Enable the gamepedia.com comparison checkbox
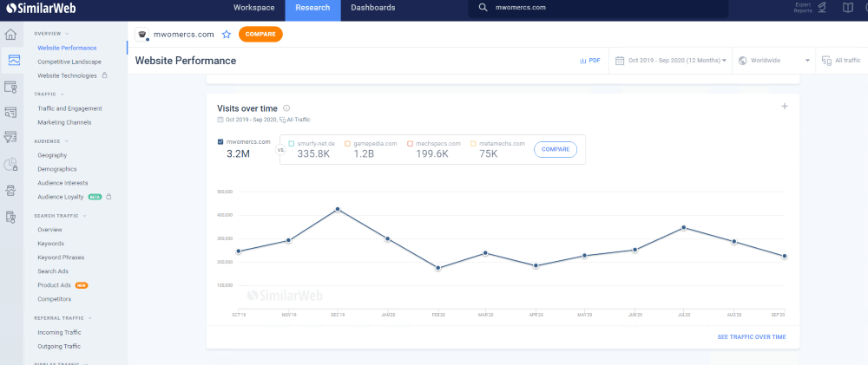The width and height of the screenshot is (868, 365). point(346,143)
